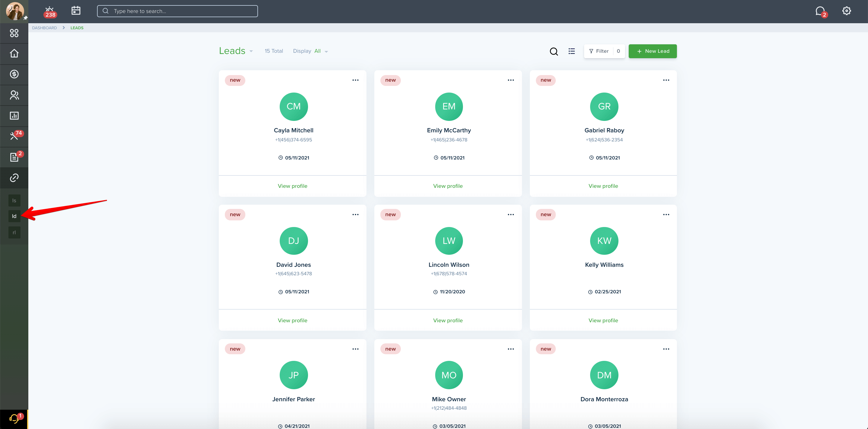This screenshot has height=429, width=868.
Task: Click phone number +1(624)536-2354
Action: tap(604, 140)
